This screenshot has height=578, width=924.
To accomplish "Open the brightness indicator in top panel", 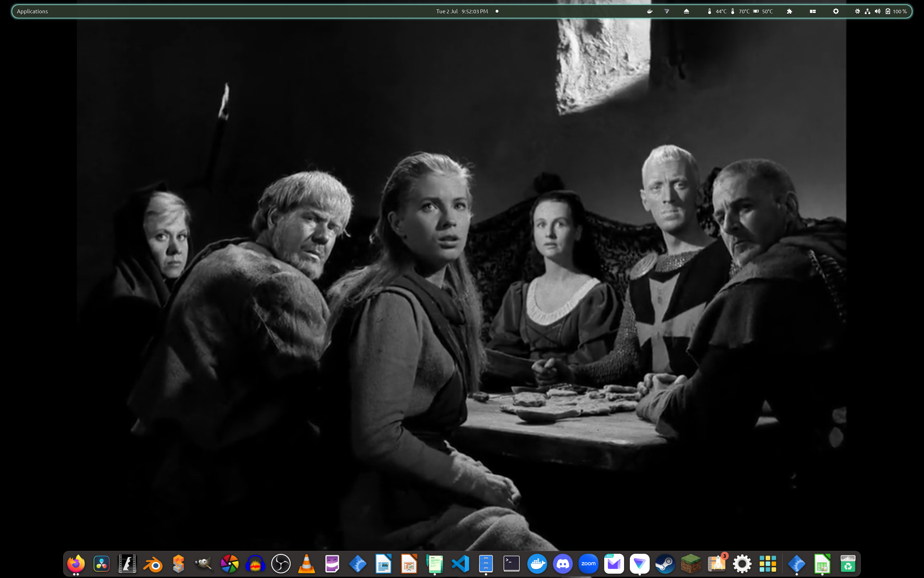I will [858, 12].
